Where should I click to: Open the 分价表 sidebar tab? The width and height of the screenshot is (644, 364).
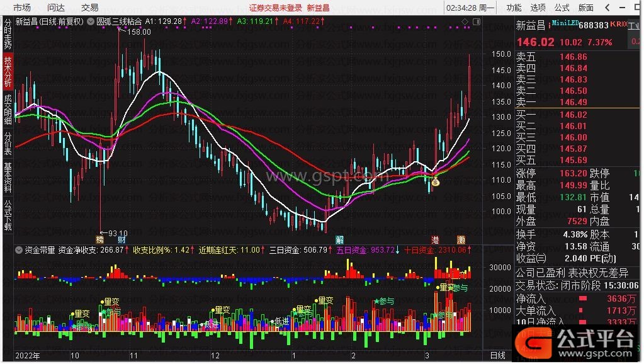8,143
